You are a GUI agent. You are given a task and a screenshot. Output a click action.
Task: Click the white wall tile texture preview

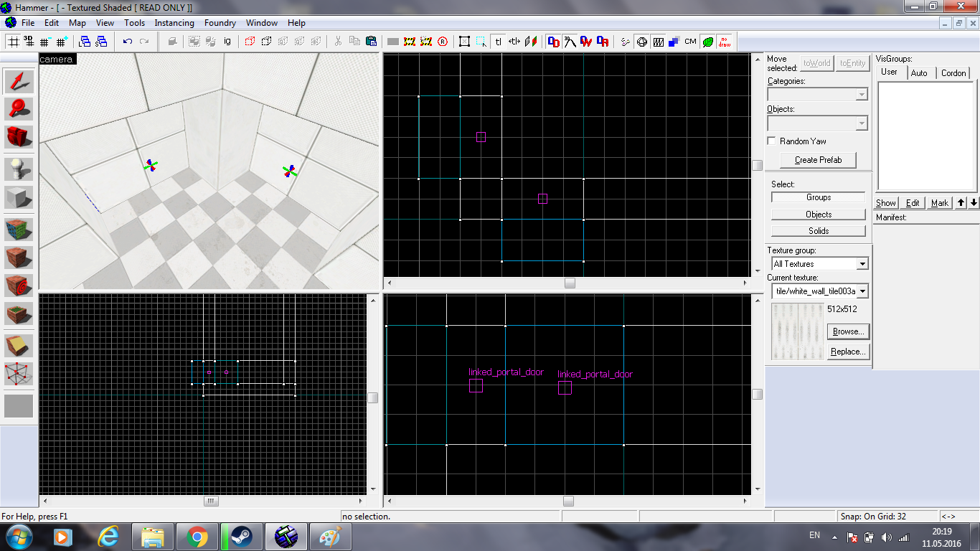click(797, 331)
